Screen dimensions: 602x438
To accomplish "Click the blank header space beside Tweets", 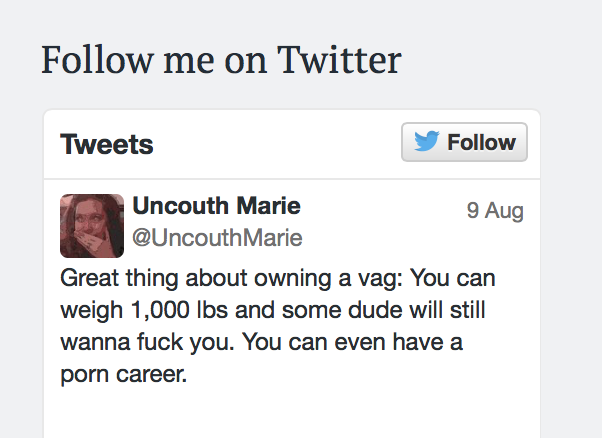I will 275,145.
